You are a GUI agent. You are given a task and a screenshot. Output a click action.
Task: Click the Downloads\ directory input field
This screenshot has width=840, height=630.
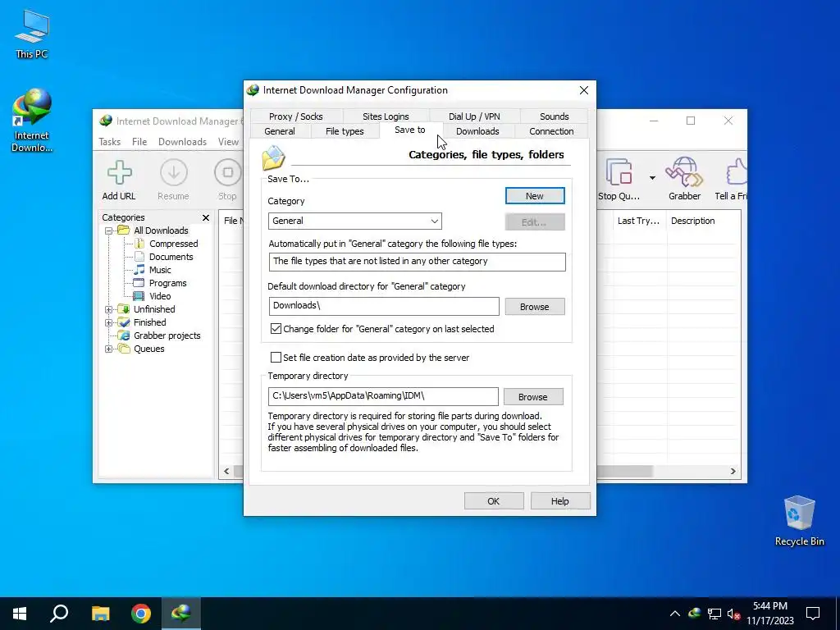coord(384,307)
